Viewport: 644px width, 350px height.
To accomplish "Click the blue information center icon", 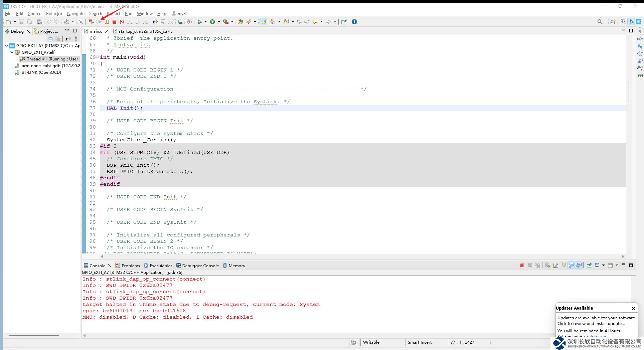I will pyautogui.click(x=354, y=22).
